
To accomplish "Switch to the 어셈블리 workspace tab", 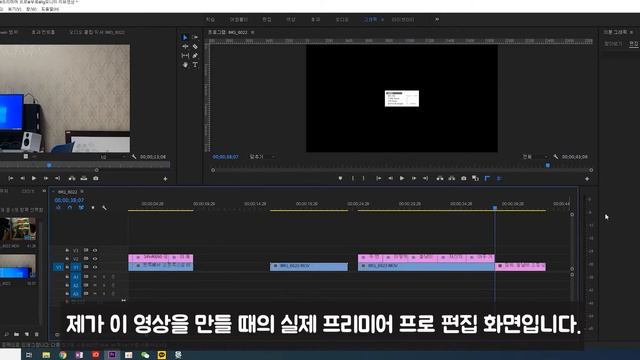I will click(238, 20).
